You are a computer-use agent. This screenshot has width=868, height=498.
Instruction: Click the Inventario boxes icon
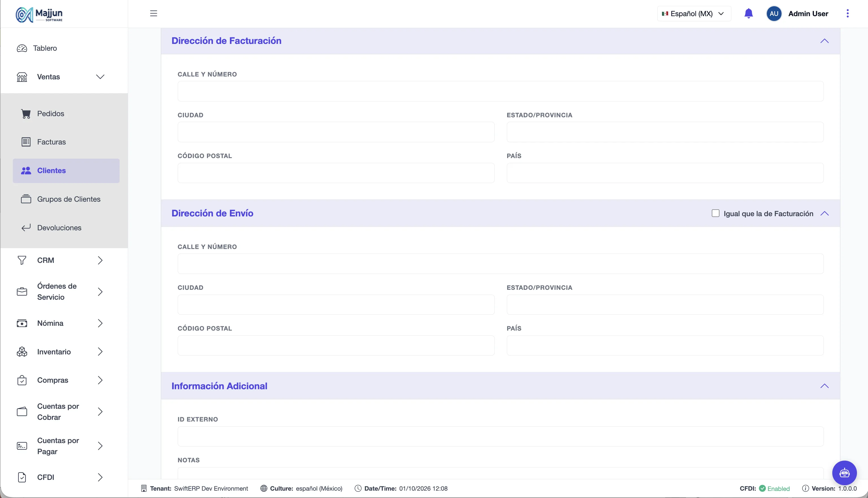(22, 352)
